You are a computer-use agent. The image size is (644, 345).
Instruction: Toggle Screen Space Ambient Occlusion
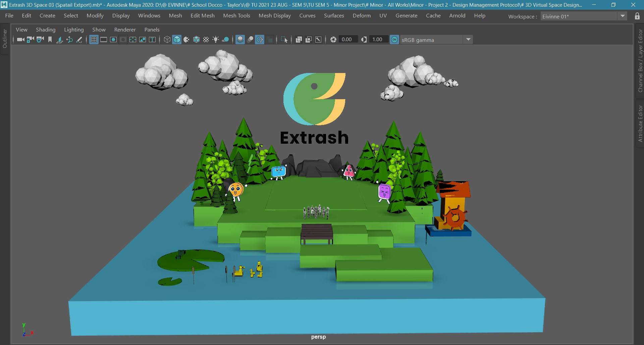click(x=240, y=40)
